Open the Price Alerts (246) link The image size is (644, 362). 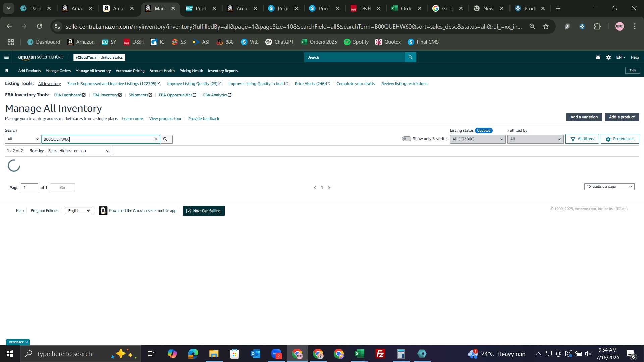click(x=312, y=84)
